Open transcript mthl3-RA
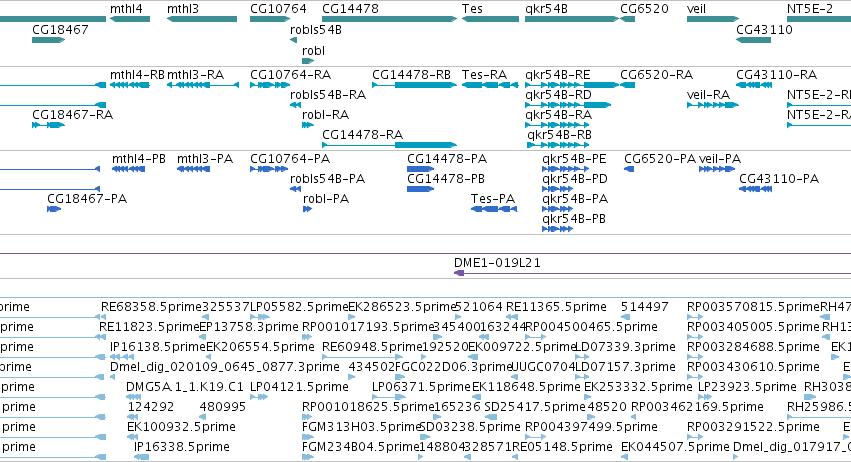The height and width of the screenshot is (462, 851). 195,75
